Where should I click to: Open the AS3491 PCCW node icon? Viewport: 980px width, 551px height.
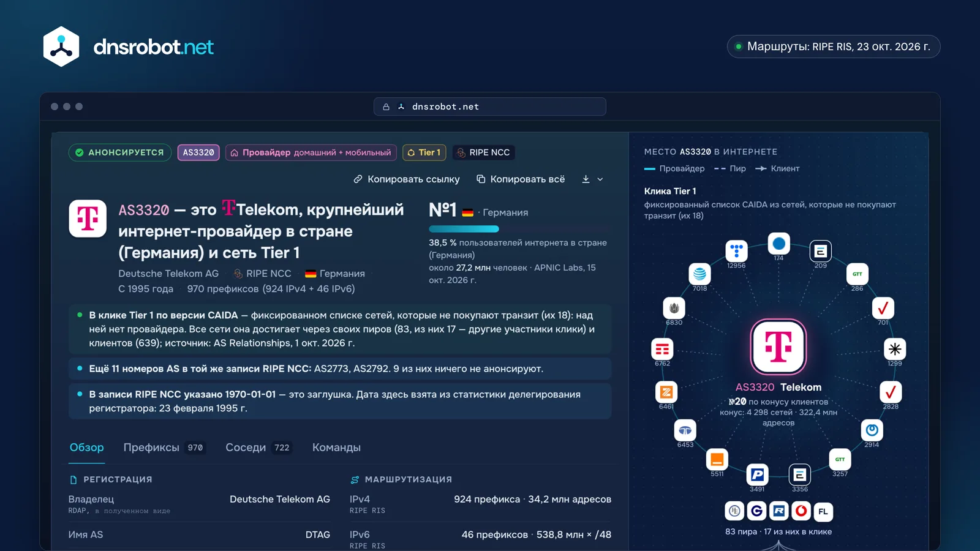757,474
